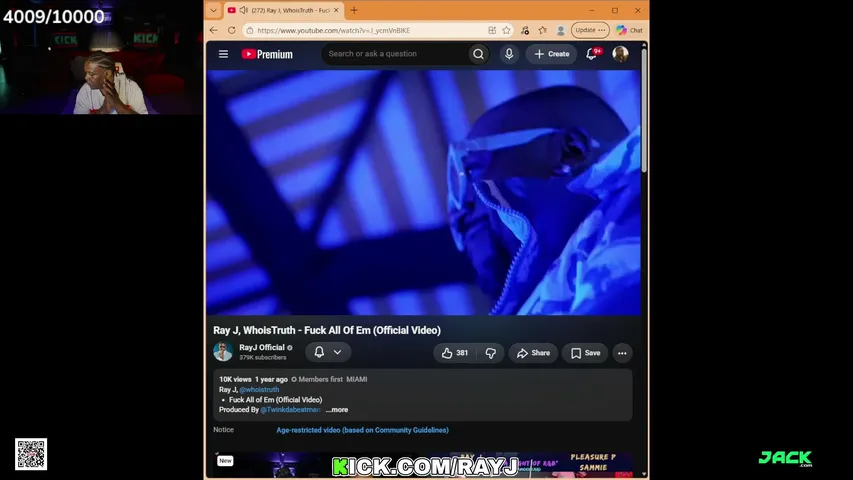The image size is (853, 480).
Task: Start voice search with microphone icon
Action: coord(509,54)
